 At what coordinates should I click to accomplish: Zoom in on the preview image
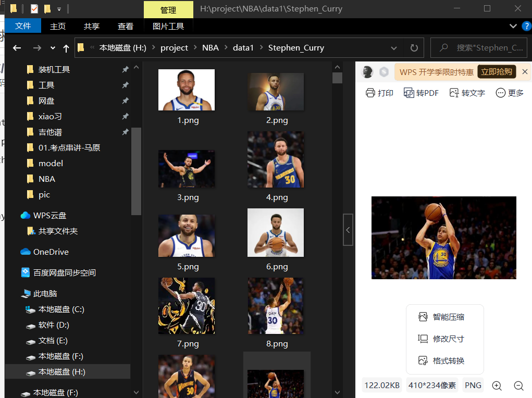point(497,385)
